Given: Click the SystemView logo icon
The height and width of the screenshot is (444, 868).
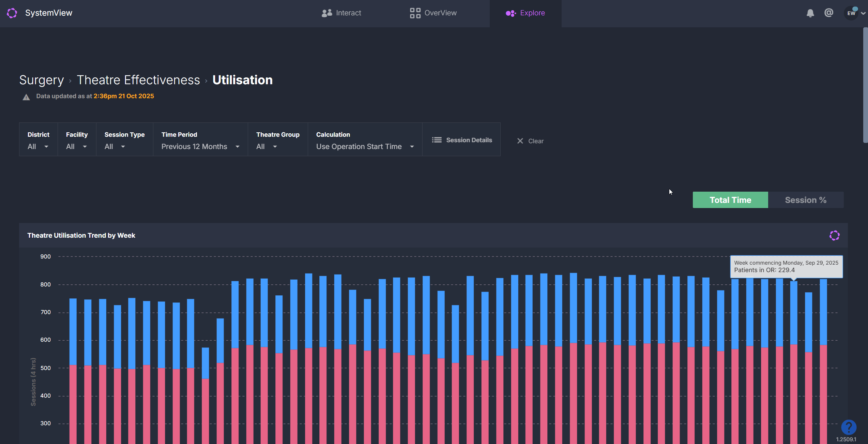Looking at the screenshot, I should pyautogui.click(x=12, y=13).
